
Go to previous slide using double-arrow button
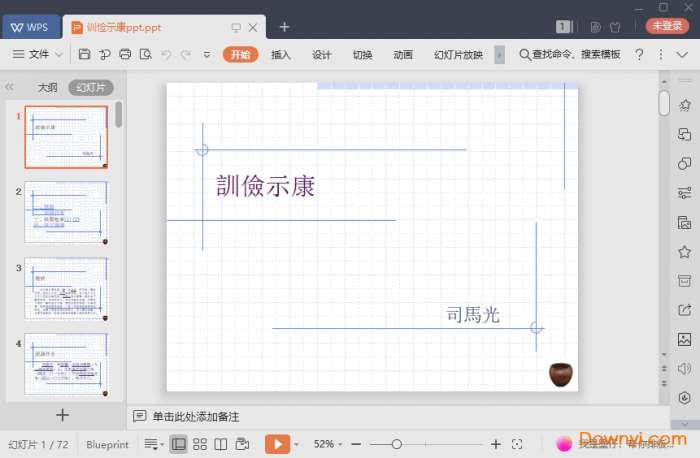click(x=664, y=369)
